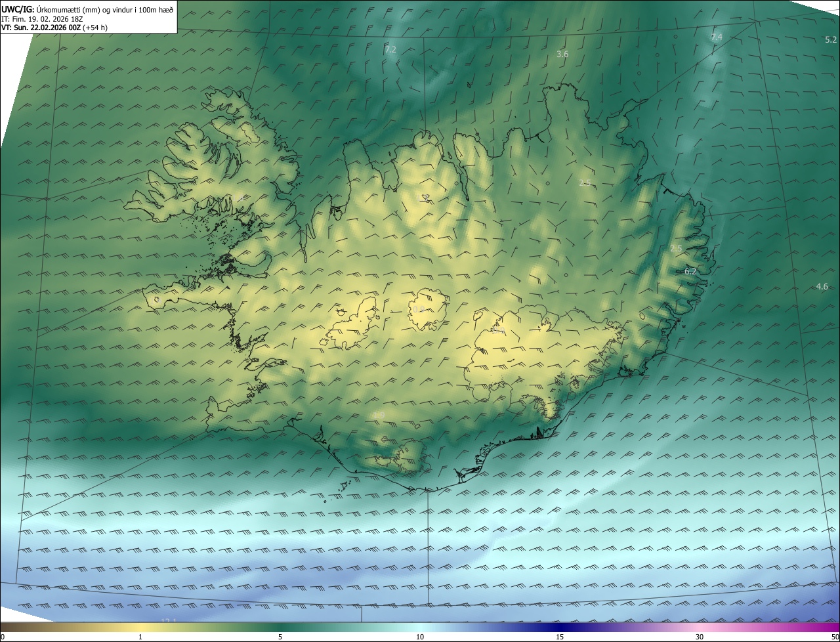Click the bold 'UWC/IG:' header label
840x642 pixels.
[x=18, y=9]
